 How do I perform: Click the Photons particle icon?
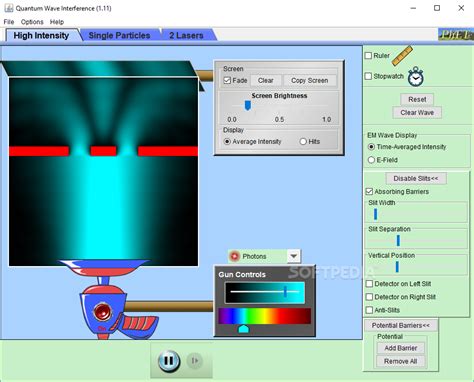pyautogui.click(x=235, y=256)
